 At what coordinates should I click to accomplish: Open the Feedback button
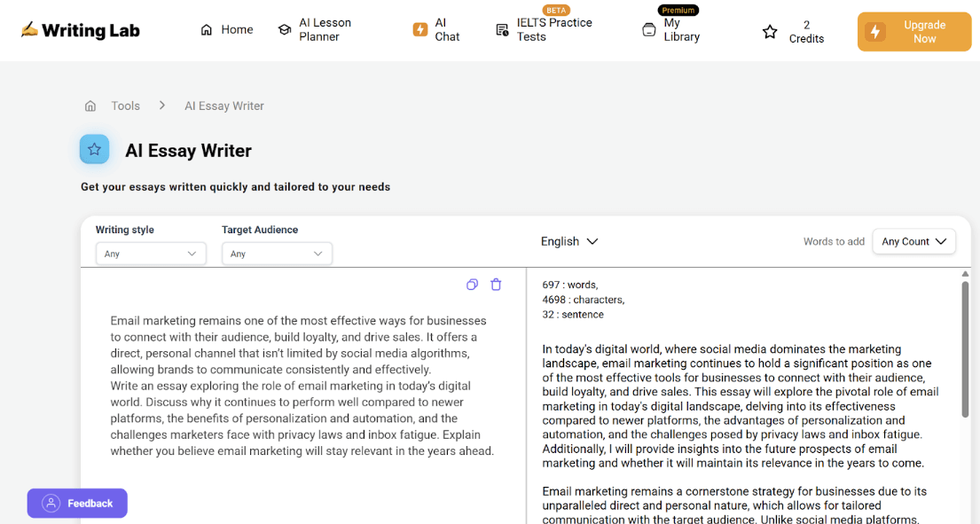coord(77,503)
